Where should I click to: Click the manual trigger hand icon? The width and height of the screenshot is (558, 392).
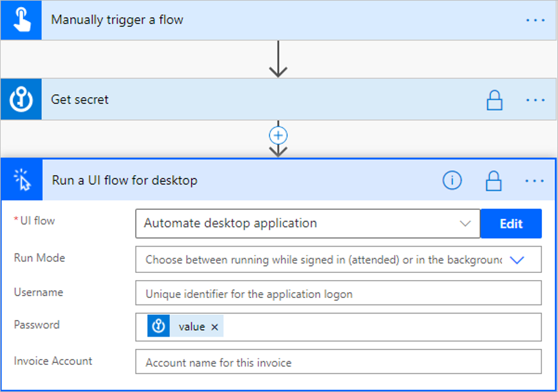click(21, 20)
